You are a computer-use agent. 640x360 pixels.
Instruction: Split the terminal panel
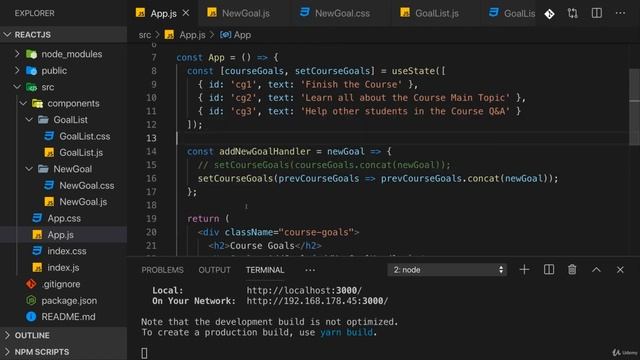(x=549, y=269)
